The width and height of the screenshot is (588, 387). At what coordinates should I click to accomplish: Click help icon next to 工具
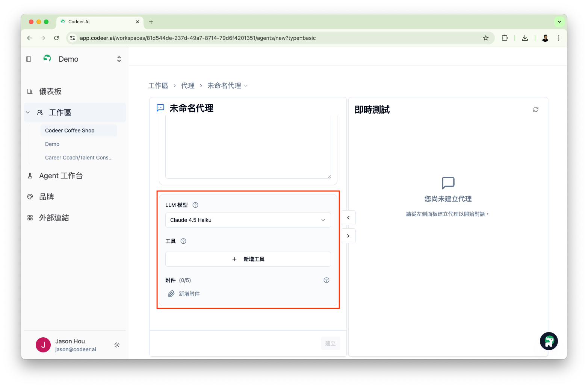(x=183, y=241)
